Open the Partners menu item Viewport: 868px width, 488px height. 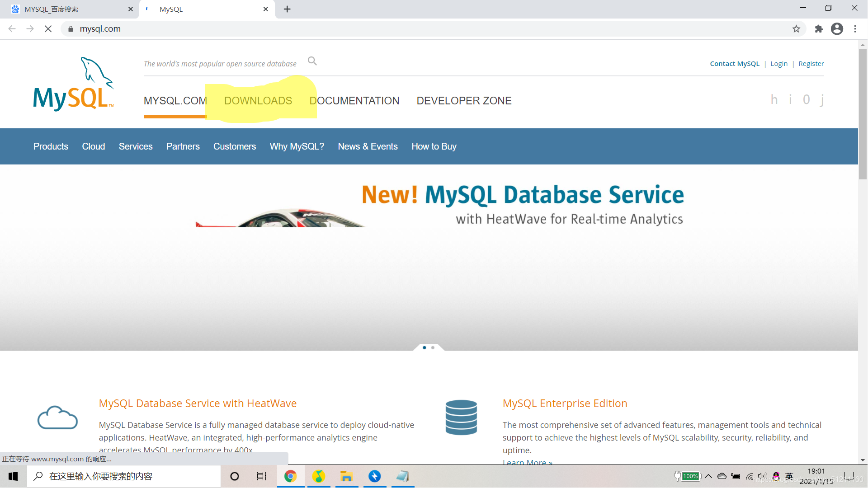(183, 146)
